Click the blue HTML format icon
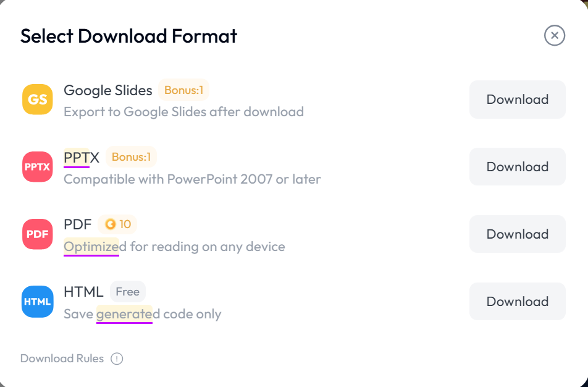 (x=38, y=302)
